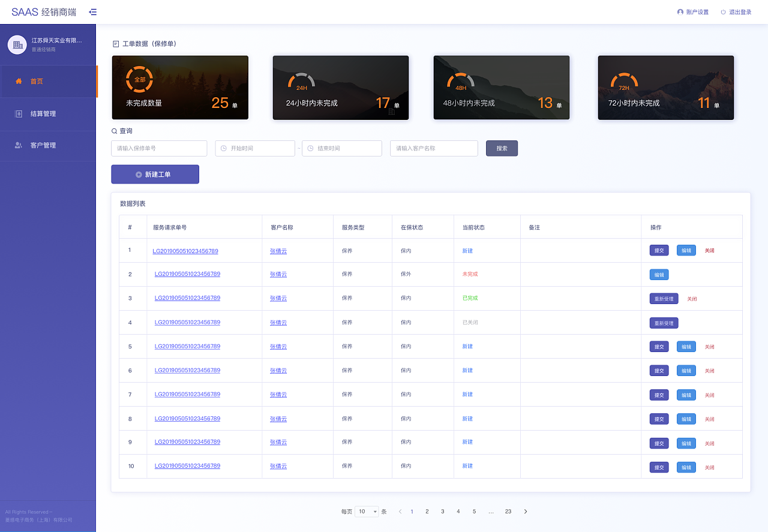Go to next page with right chevron
Image resolution: width=768 pixels, height=532 pixels.
click(x=526, y=512)
